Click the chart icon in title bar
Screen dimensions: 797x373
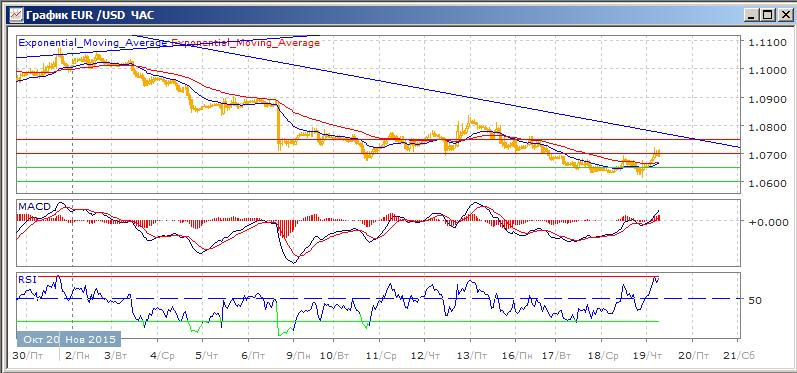tap(16, 15)
